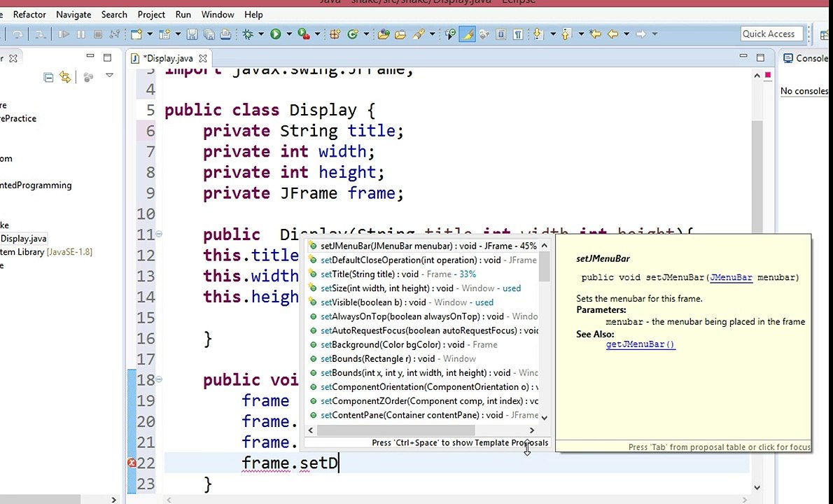Viewport: 833px width, 504px height.
Task: Click the Search flashlight toolbar icon
Action: [419, 34]
